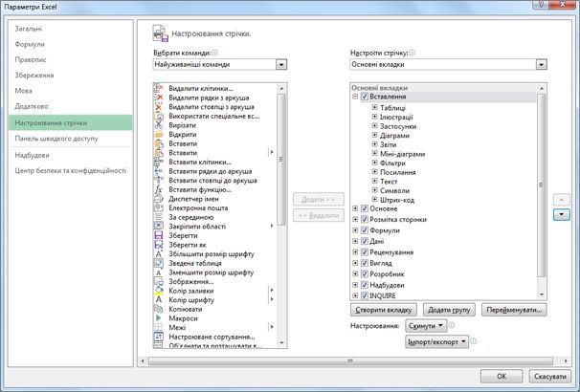Click the За серединою alignment icon
The height and width of the screenshot is (392, 580).
coord(158,217)
